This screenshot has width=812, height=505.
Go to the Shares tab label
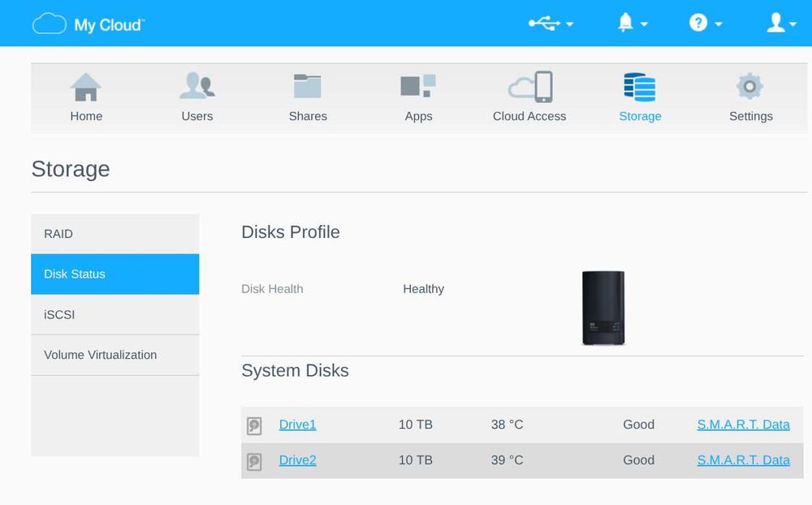[308, 116]
